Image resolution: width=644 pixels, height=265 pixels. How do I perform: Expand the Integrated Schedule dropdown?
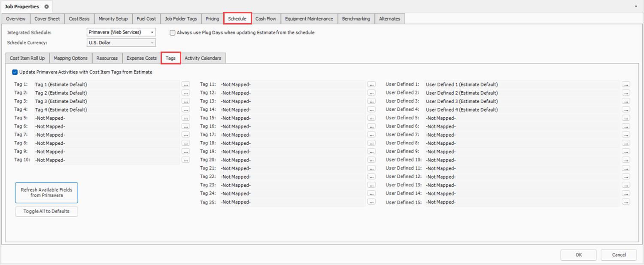[x=152, y=32]
